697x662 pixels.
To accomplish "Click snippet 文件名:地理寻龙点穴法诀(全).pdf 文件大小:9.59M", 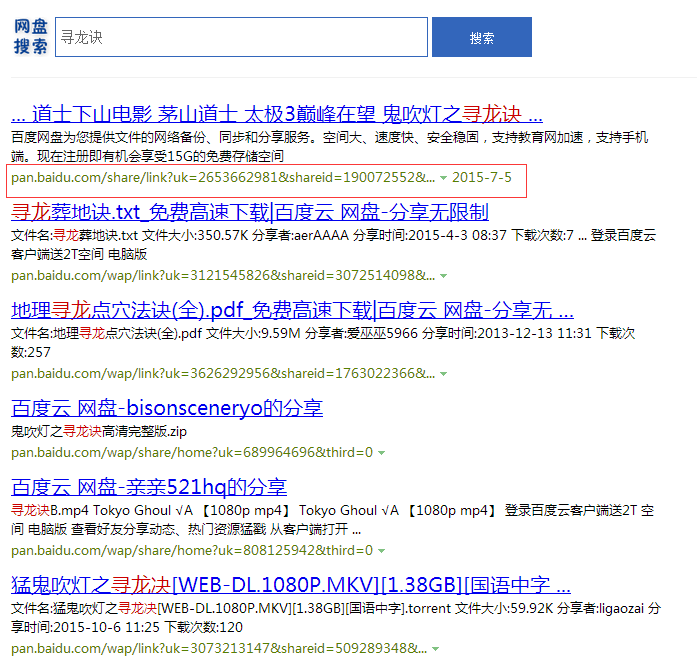I will click(323, 343).
